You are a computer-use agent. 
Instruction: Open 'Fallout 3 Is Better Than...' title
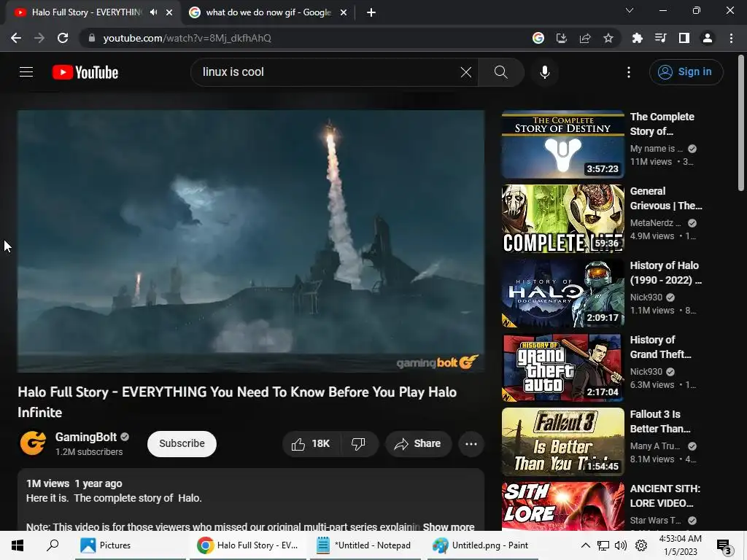[660, 421]
